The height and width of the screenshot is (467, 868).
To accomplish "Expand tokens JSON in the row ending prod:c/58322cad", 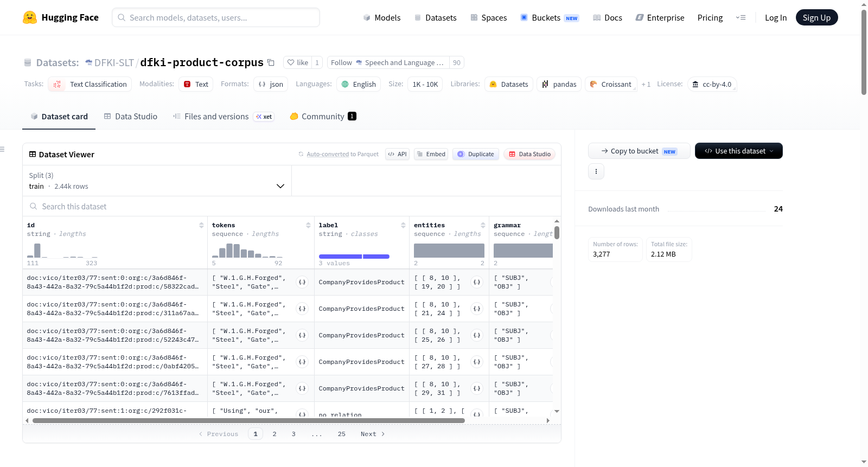I will 302,282.
